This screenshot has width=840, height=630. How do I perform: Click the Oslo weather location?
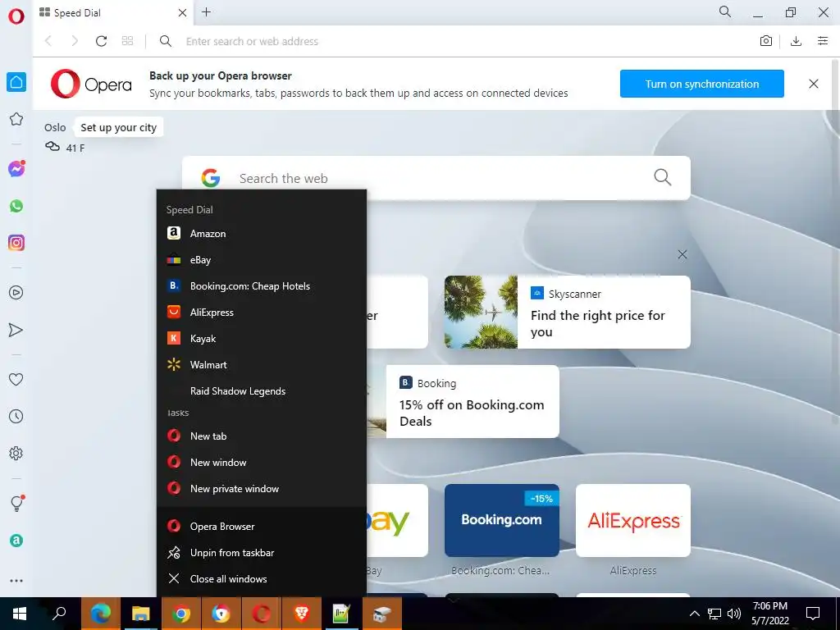55,127
